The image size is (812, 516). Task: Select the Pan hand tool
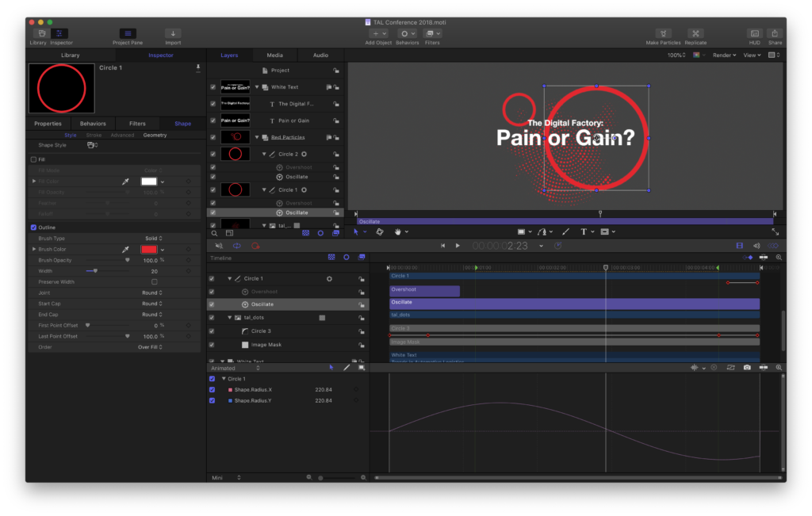point(398,232)
